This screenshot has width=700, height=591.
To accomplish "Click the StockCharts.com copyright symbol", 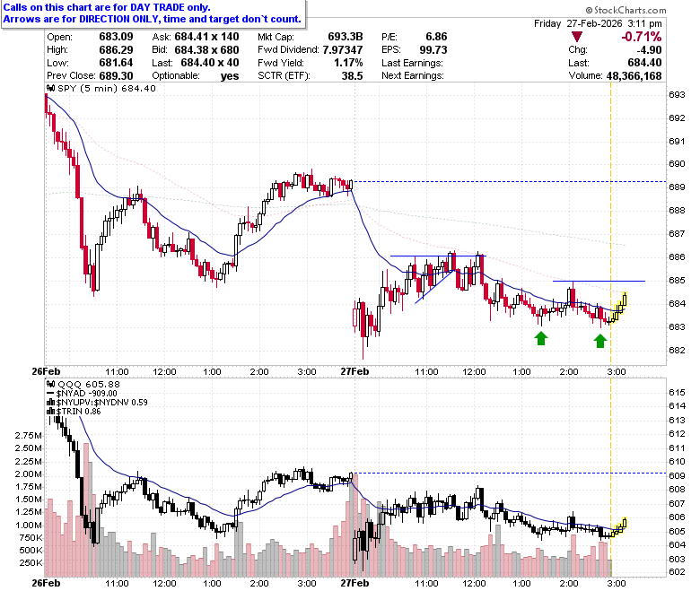I will click(589, 10).
